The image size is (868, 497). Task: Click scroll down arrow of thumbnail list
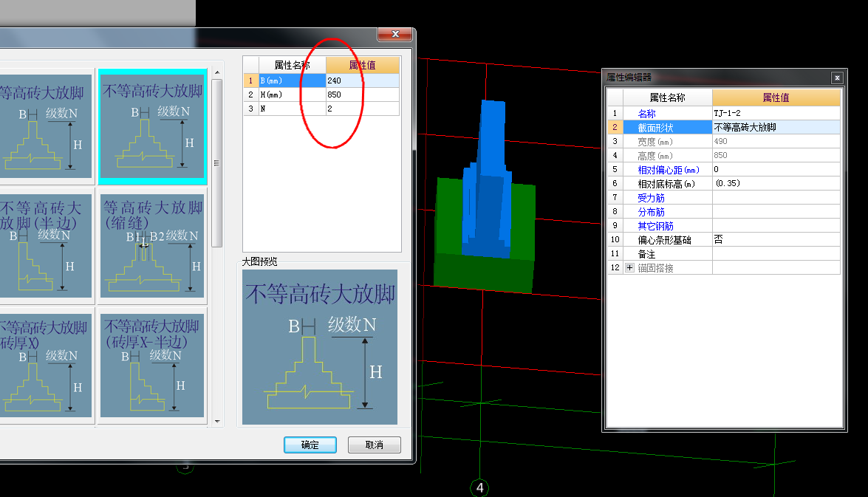217,421
